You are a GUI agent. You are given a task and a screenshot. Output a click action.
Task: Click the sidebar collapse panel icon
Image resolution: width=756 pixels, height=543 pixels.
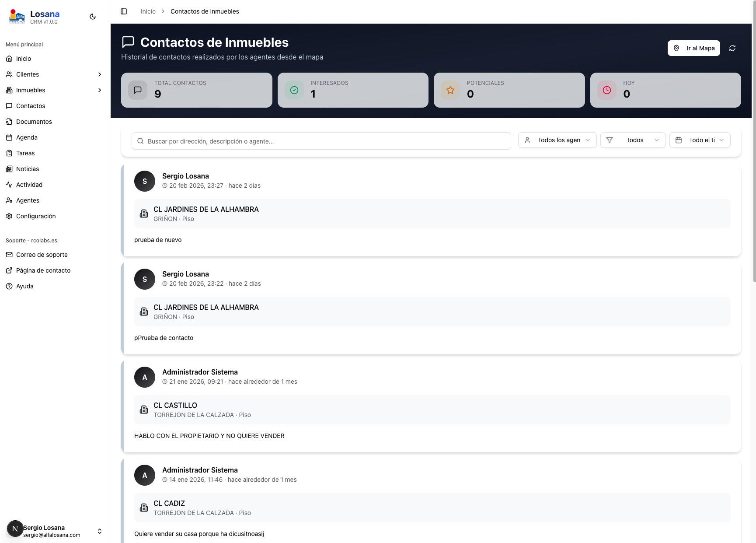click(124, 11)
